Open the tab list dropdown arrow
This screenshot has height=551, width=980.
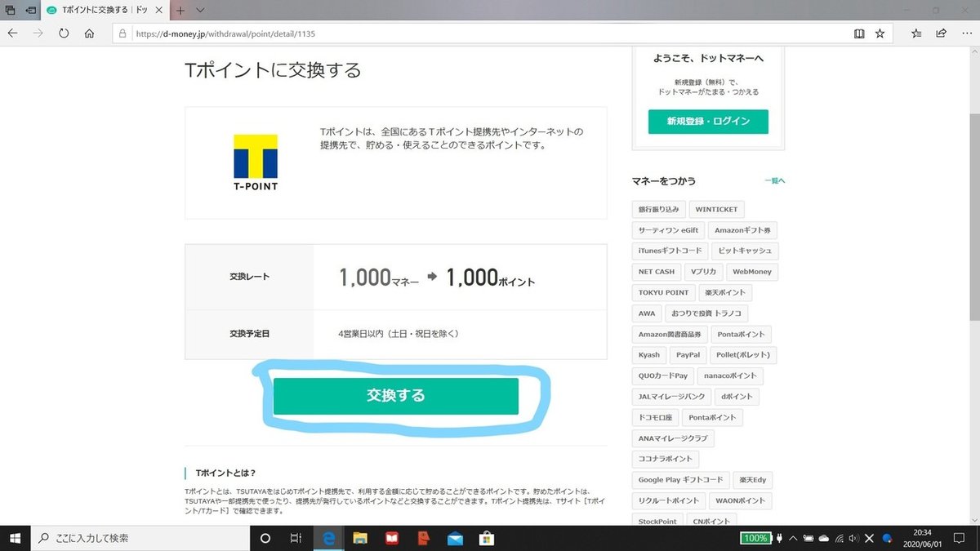click(198, 11)
